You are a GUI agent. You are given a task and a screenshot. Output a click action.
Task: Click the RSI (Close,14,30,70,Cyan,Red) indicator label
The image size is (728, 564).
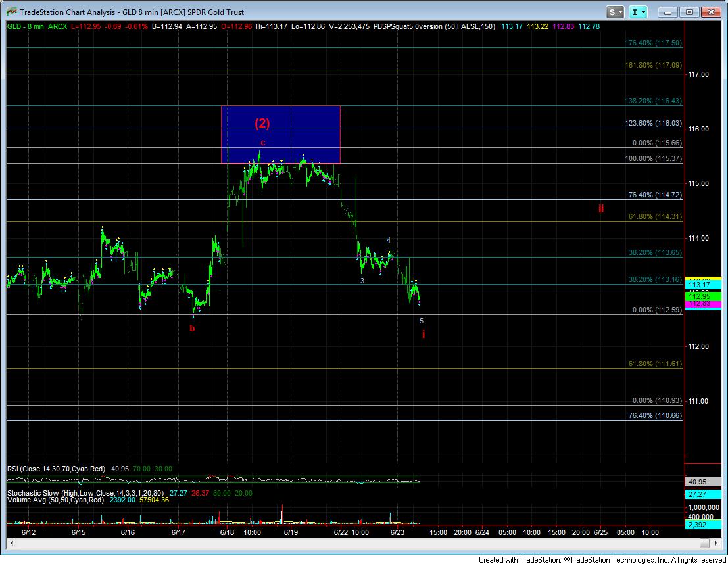(x=56, y=469)
